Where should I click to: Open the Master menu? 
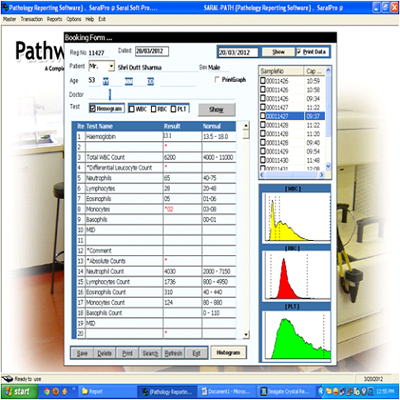coord(9,19)
